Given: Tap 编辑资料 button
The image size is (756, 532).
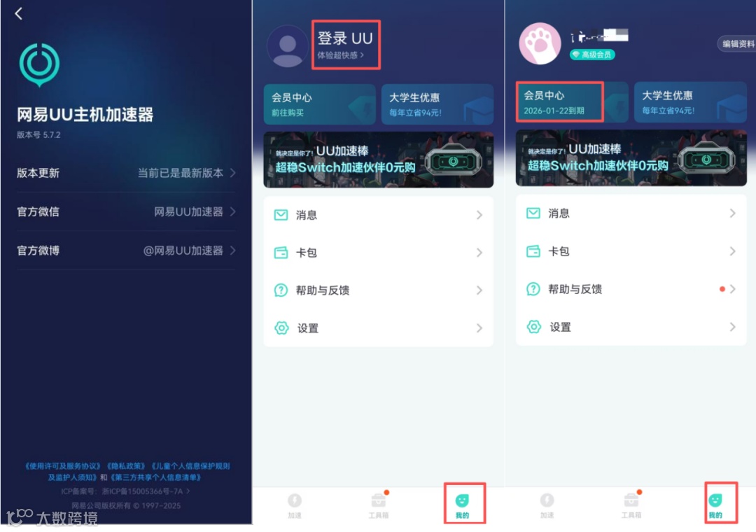Looking at the screenshot, I should click(x=737, y=44).
